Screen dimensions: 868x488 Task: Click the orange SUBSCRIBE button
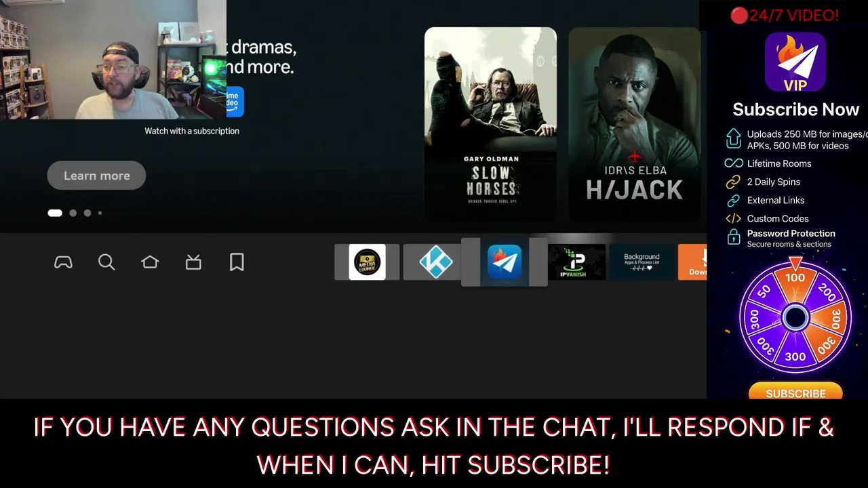pos(795,392)
